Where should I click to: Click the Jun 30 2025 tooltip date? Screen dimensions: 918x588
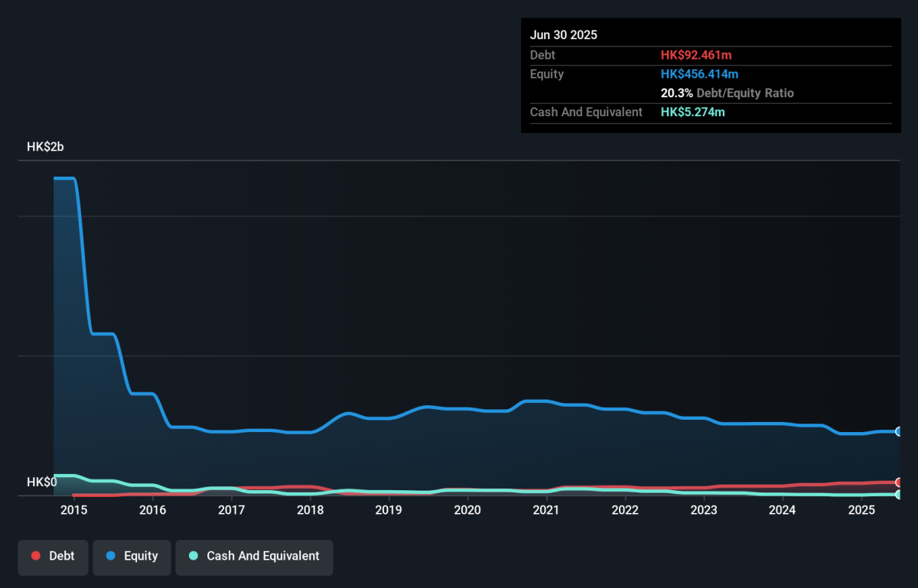(564, 35)
